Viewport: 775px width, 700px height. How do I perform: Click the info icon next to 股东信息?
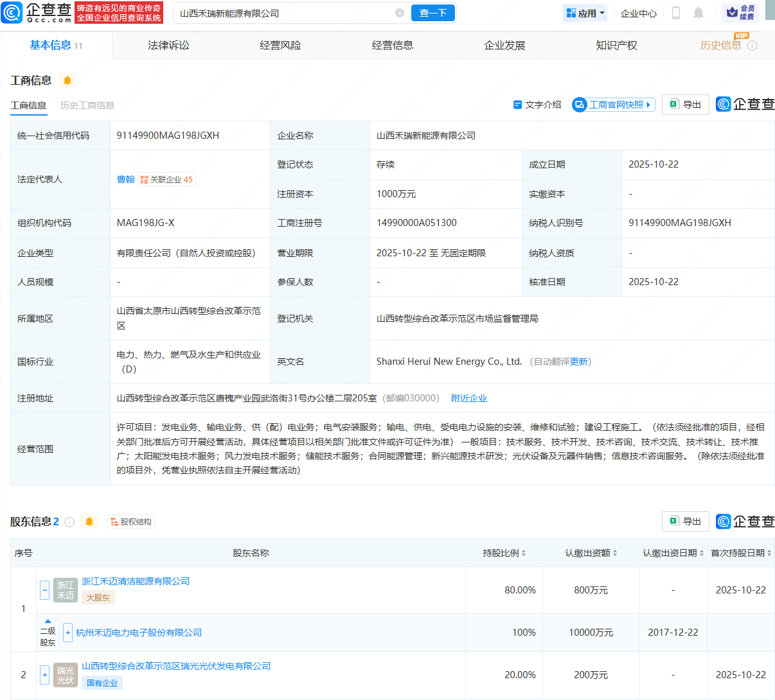click(69, 522)
